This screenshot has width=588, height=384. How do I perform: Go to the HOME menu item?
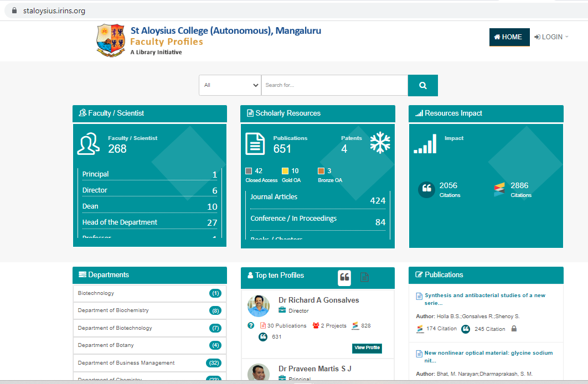pos(509,37)
